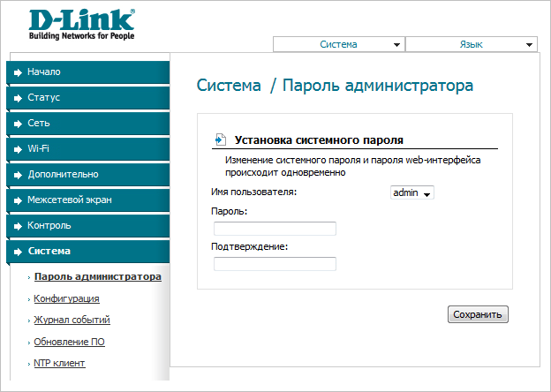Screen dimensions: 551x392
Task: Open the Wi-Fi menu section
Action: 87,149
